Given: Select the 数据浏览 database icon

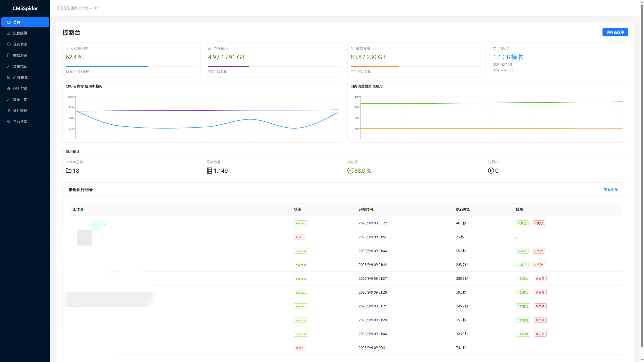Looking at the screenshot, I should tap(9, 55).
